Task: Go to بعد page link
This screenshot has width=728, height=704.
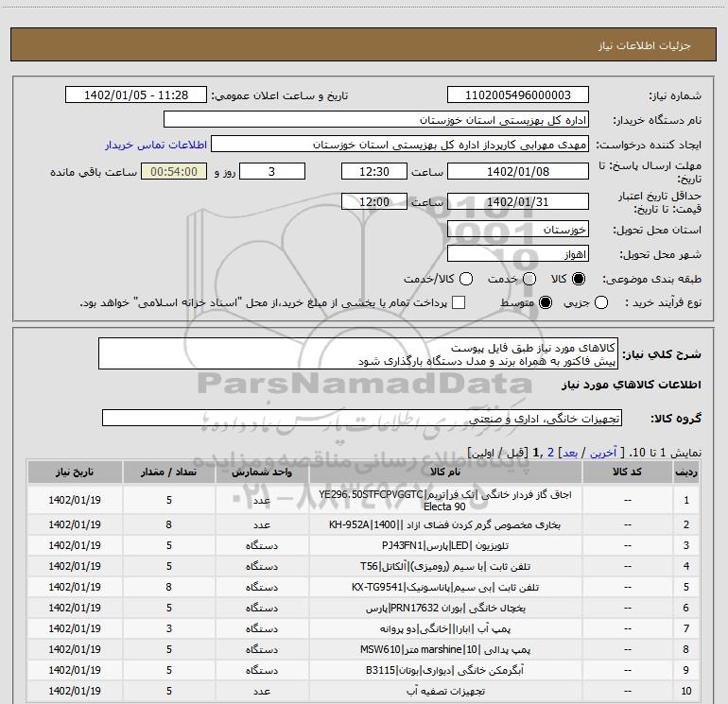Action: [570, 453]
